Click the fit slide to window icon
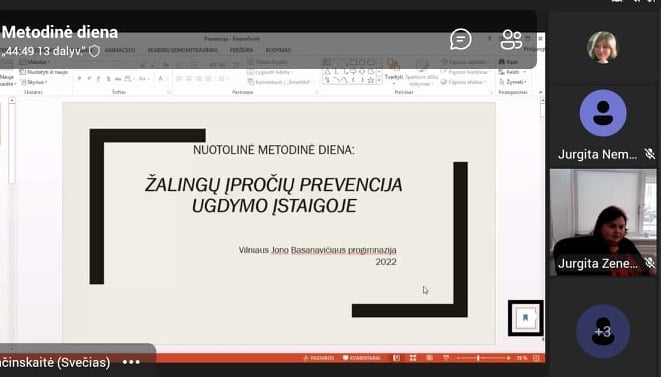 [536, 358]
